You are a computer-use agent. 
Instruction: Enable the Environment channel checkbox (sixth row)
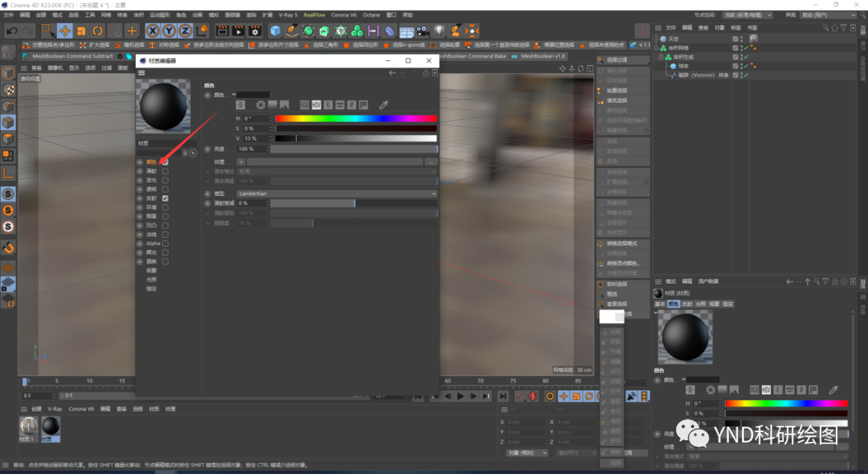coord(166,207)
